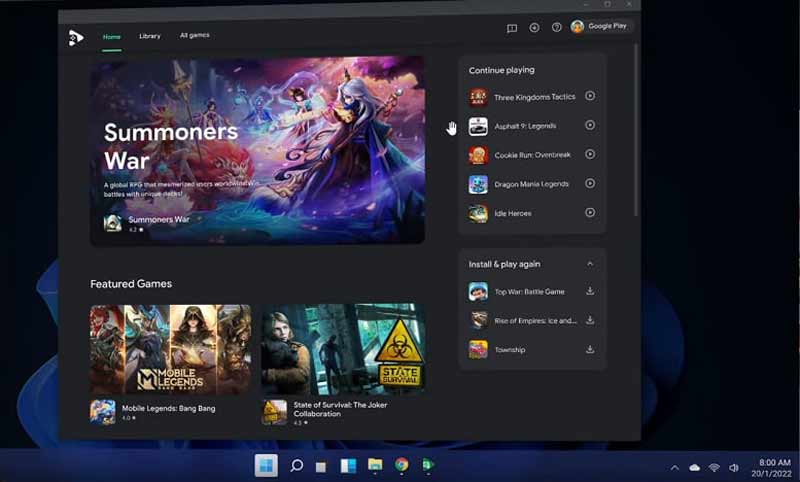
Task: Open the help question mark icon
Action: pos(557,27)
